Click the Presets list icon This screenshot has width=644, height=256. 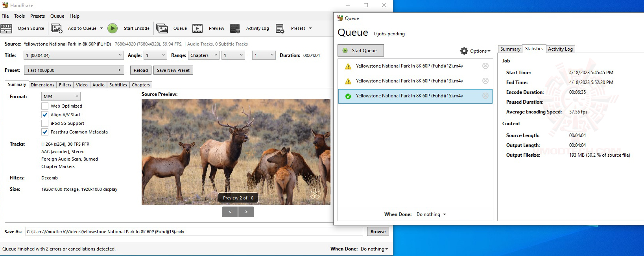point(280,29)
